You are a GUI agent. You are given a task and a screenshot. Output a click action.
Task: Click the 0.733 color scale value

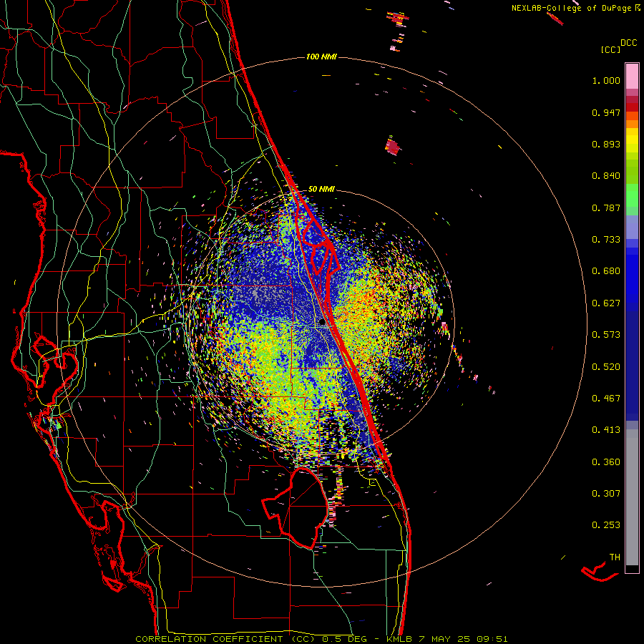click(x=606, y=240)
